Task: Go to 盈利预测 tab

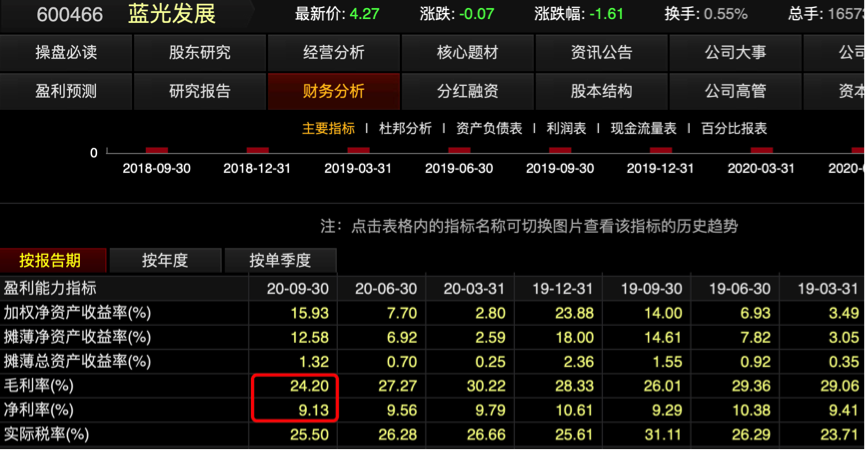Action: click(66, 91)
